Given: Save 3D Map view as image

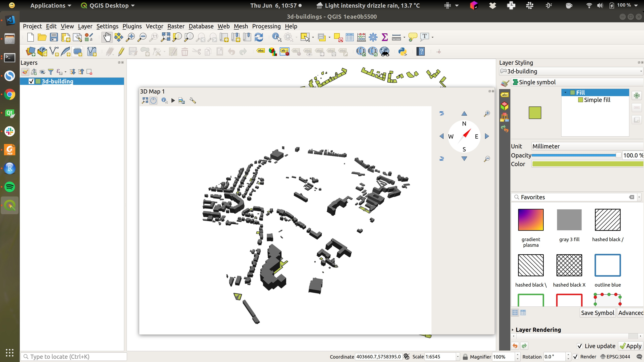Looking at the screenshot, I should (x=182, y=101).
